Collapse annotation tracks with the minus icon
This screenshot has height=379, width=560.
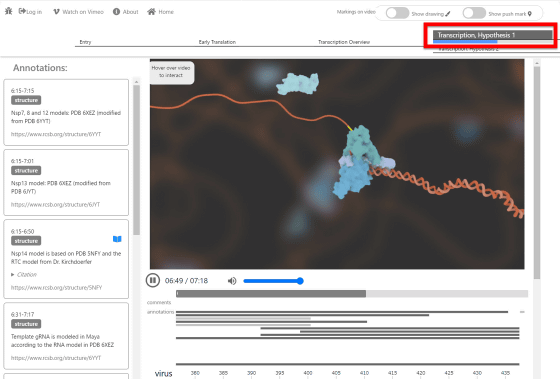click(x=522, y=312)
